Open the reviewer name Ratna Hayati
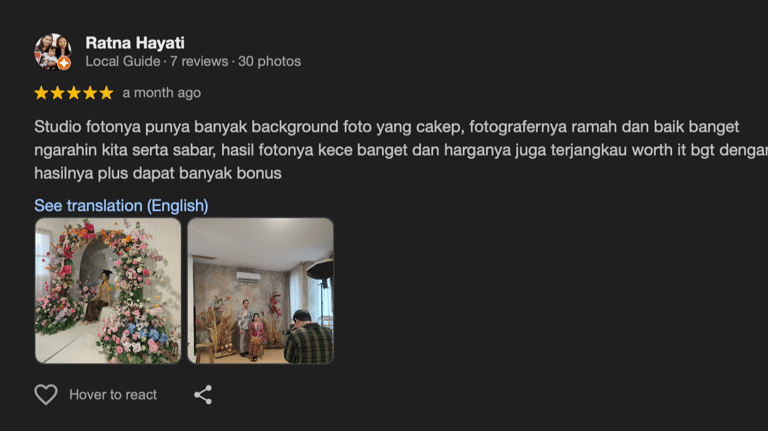Image resolution: width=768 pixels, height=431 pixels. pos(135,43)
